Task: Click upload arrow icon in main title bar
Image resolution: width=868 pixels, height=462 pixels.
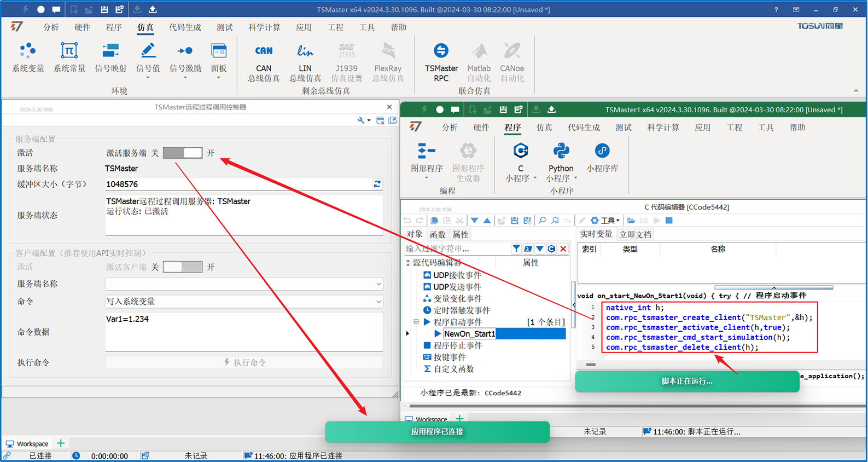Action: (153, 9)
